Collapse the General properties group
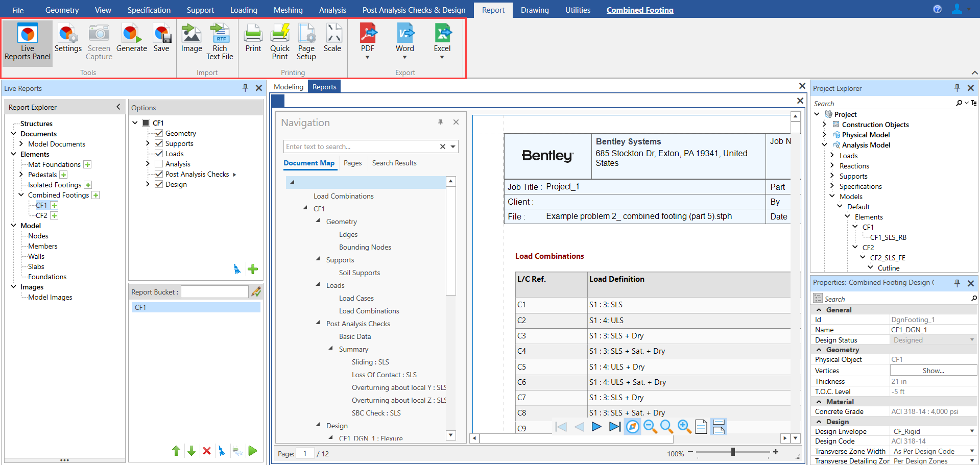Image resolution: width=980 pixels, height=465 pixels. tap(819, 310)
